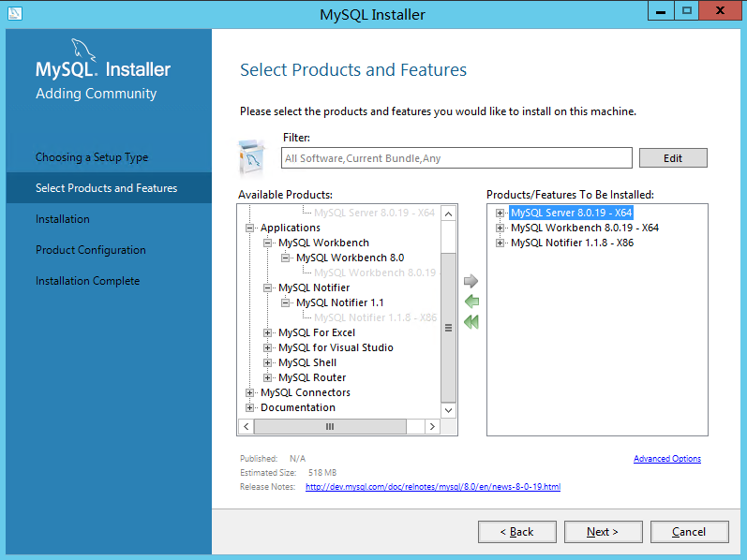This screenshot has height=560, width=747.
Task: Maximize the MySQL Installer window
Action: (686, 11)
